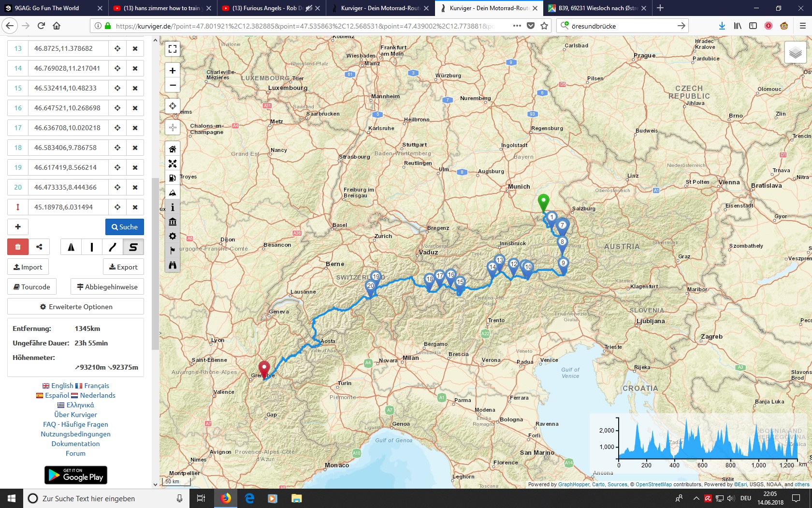
Task: Select the extra curvy S route option
Action: pyautogui.click(x=133, y=247)
